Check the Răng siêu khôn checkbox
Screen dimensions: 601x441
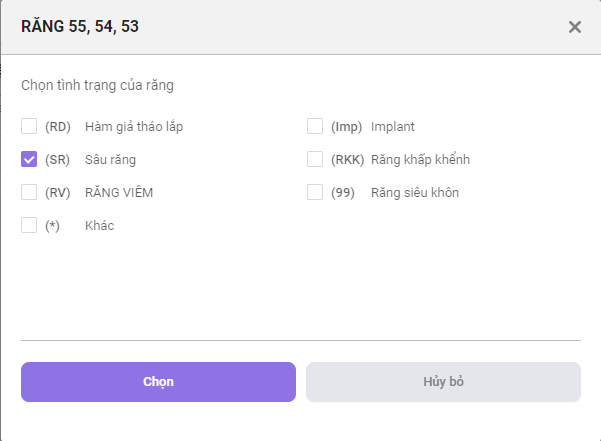coord(315,192)
